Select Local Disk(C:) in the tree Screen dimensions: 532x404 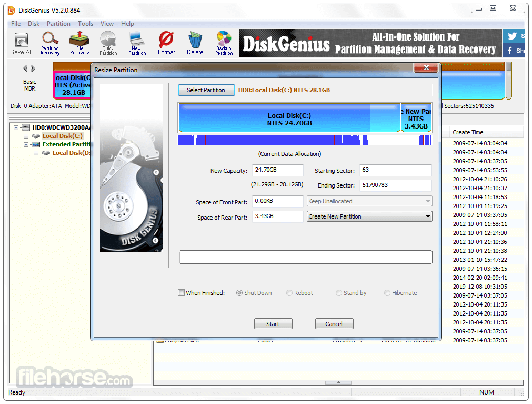[x=63, y=136]
